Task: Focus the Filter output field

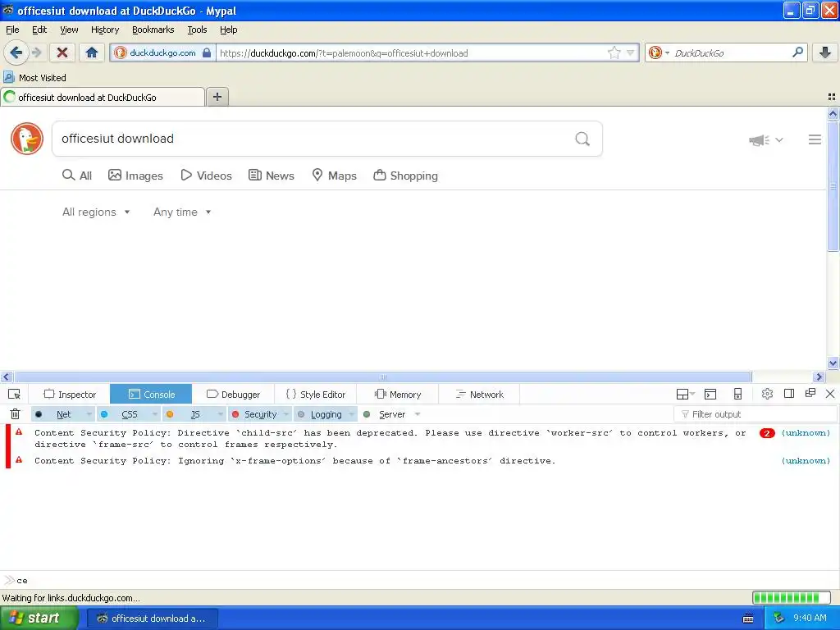Action: click(x=755, y=414)
